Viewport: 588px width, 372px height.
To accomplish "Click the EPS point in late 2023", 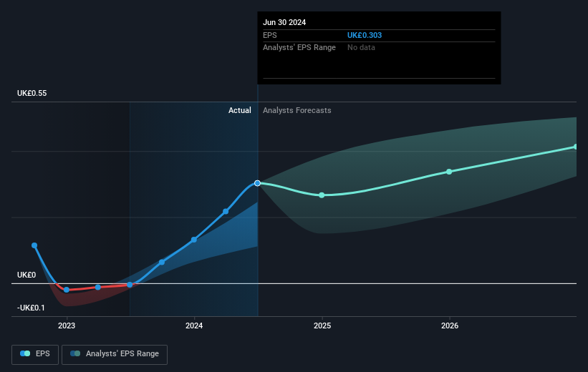I will (162, 263).
